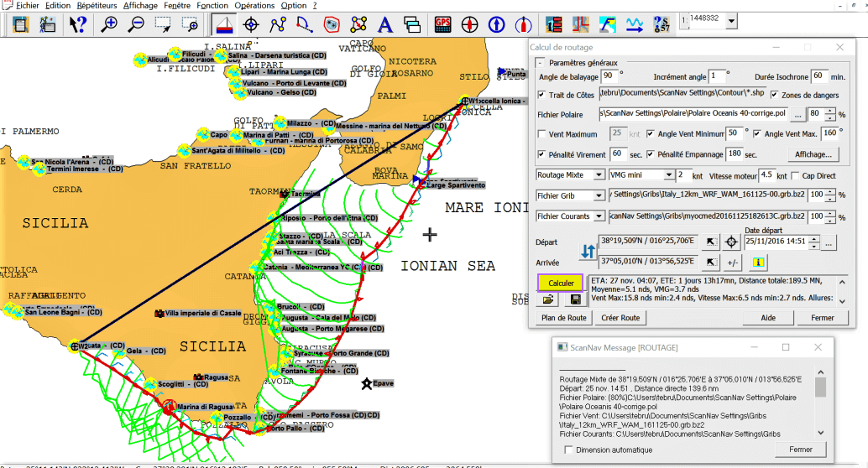Click the Créer Route button
868x468 pixels.
pyautogui.click(x=620, y=318)
